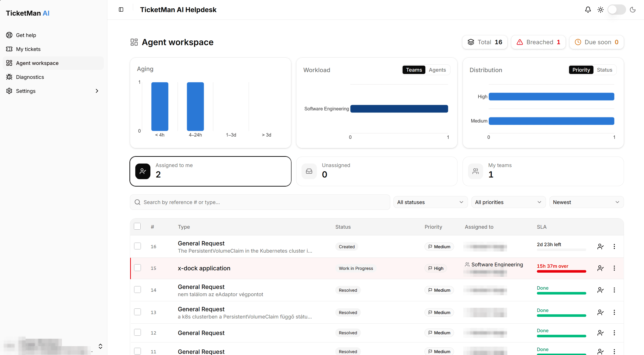Click assign-user icon on ticket 15
644x355 pixels.
[x=600, y=268]
